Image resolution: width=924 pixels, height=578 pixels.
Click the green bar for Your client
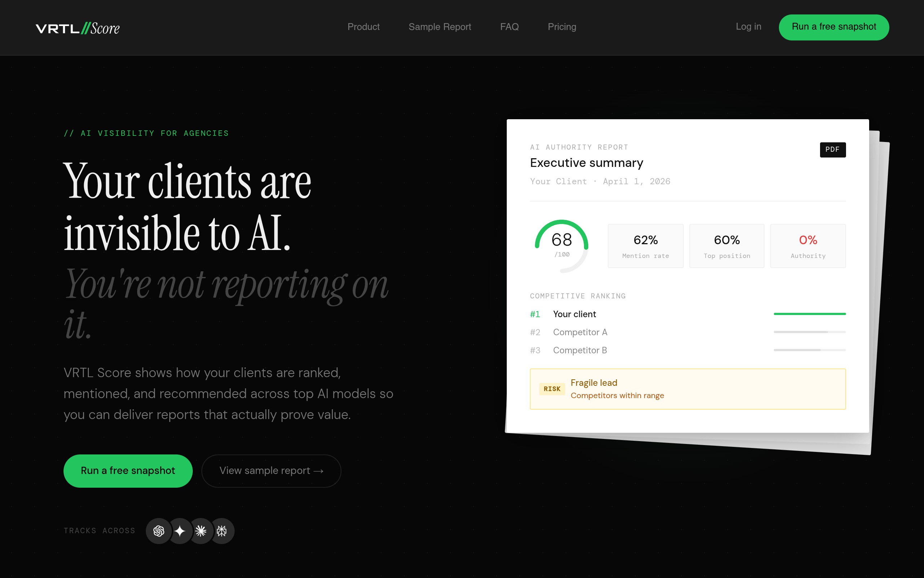(810, 314)
